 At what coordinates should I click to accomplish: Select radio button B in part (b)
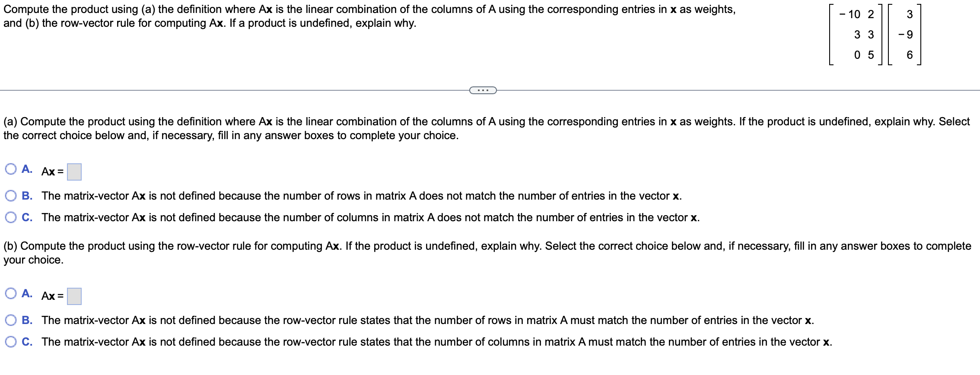click(10, 320)
